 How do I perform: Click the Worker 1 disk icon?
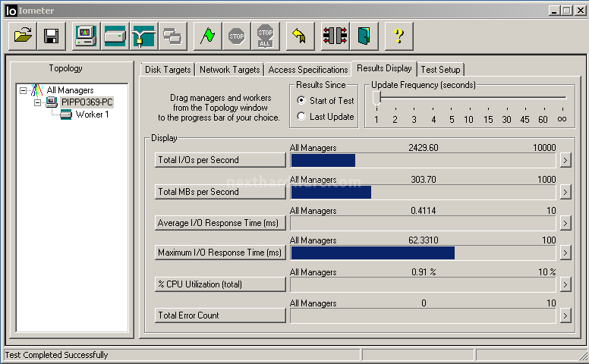[x=66, y=115]
